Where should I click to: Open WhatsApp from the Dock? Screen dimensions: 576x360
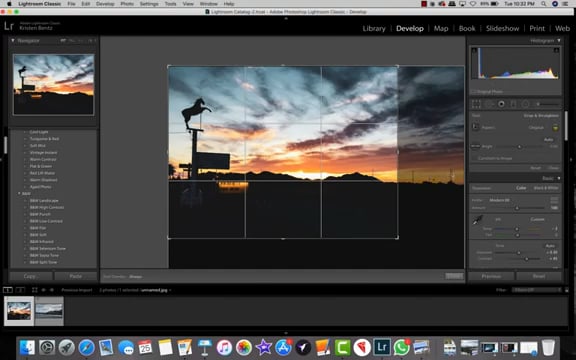pyautogui.click(x=401, y=347)
